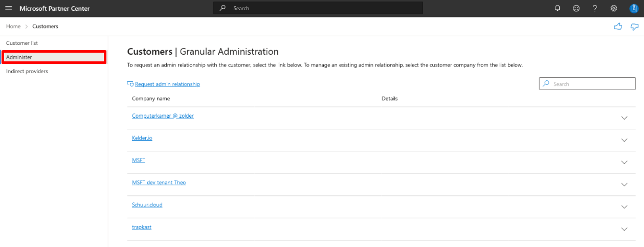Go to Home breadcrumb
This screenshot has width=644, height=247.
pyautogui.click(x=13, y=26)
